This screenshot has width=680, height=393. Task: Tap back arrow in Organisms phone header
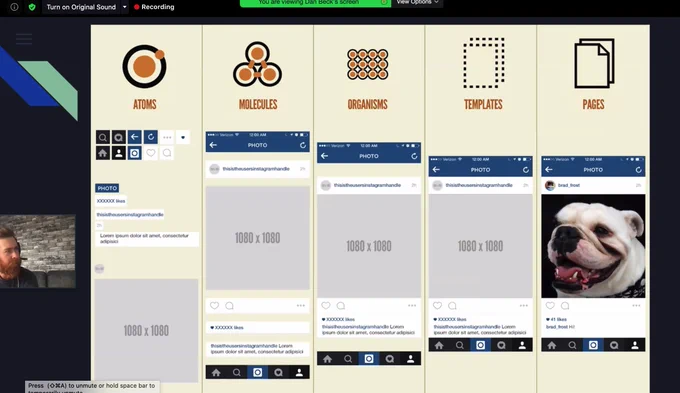pyautogui.click(x=324, y=156)
